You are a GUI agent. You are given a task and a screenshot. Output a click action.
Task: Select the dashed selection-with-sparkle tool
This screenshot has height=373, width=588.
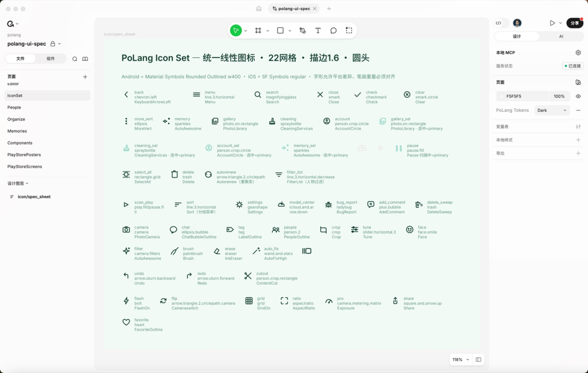(349, 30)
